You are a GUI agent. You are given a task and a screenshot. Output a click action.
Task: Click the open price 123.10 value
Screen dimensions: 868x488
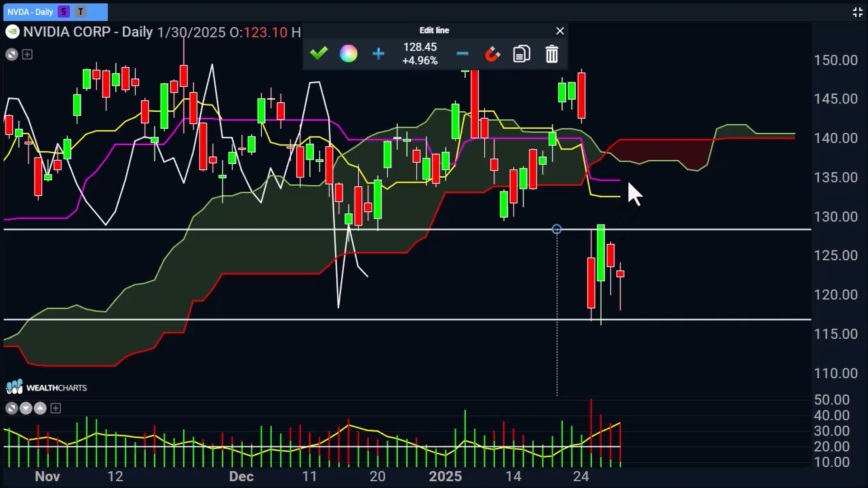[265, 32]
